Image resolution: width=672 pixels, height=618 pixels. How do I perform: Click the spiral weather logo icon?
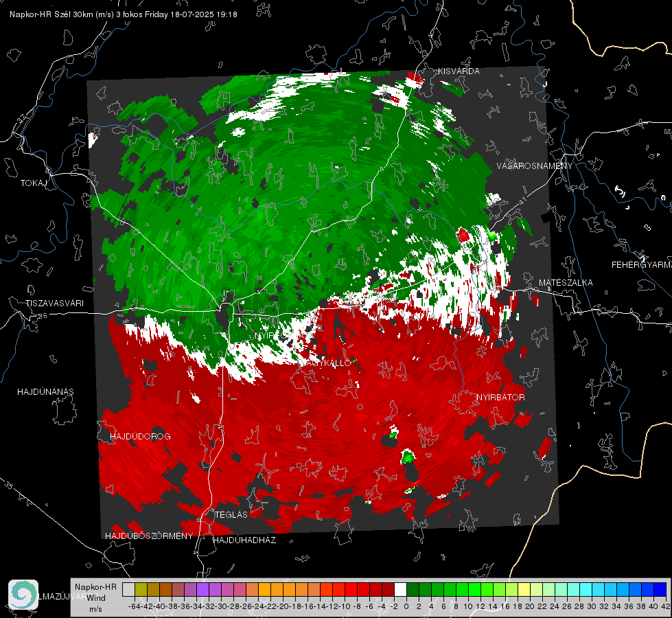coord(23,595)
